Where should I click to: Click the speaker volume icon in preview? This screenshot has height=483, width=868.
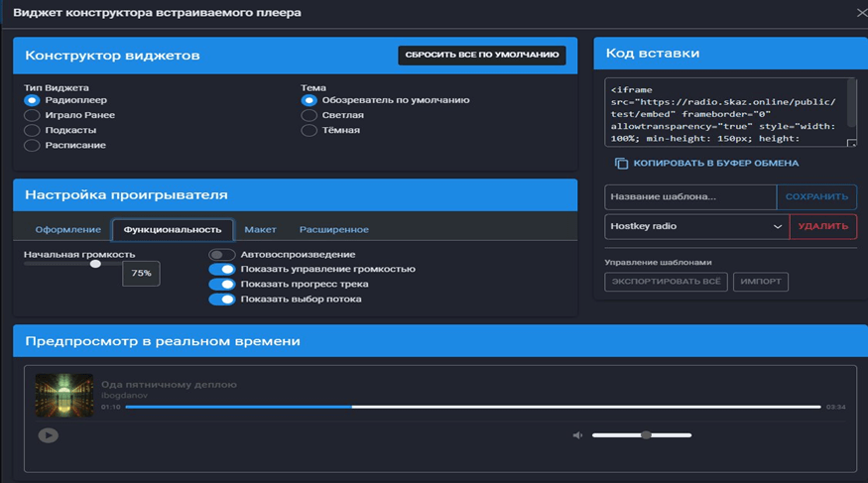(577, 435)
